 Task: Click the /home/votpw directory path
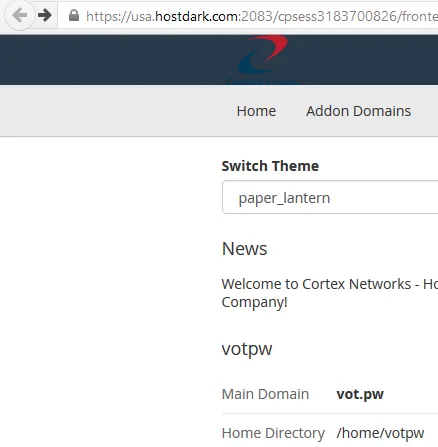coord(380,433)
